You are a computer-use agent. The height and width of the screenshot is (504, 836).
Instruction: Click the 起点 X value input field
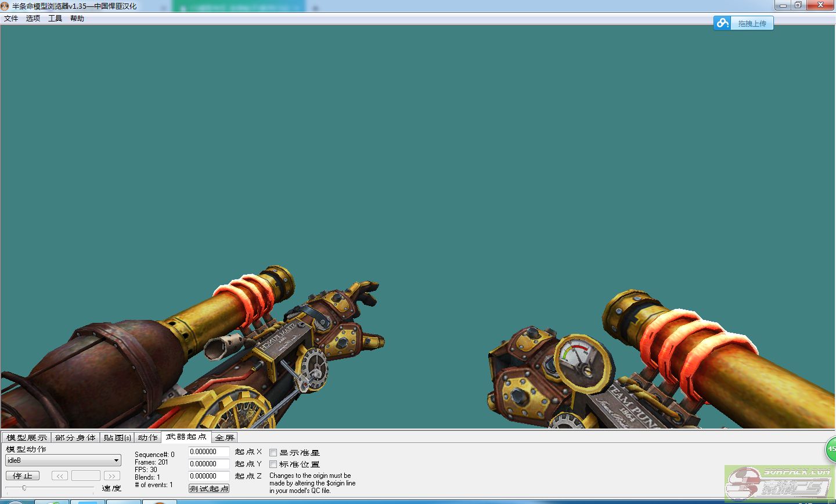[x=208, y=452]
